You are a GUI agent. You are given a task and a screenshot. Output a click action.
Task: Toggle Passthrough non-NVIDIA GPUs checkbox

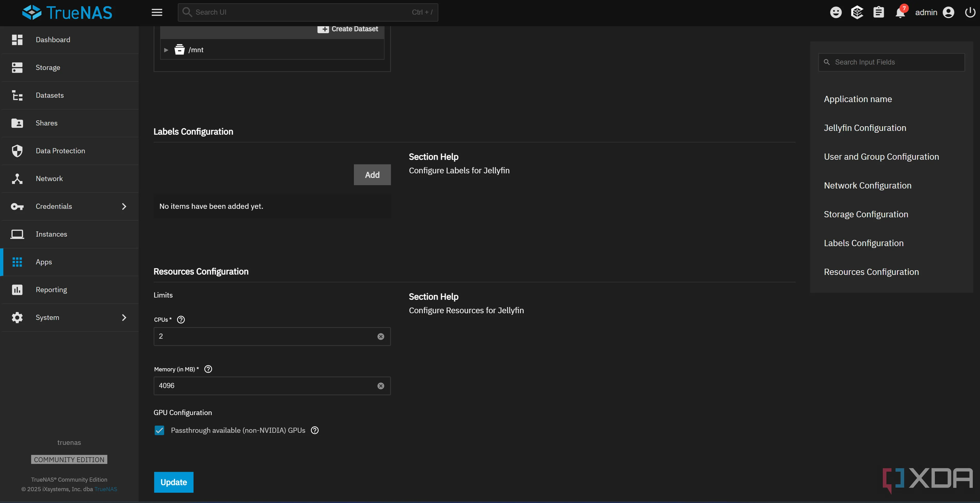coord(159,430)
